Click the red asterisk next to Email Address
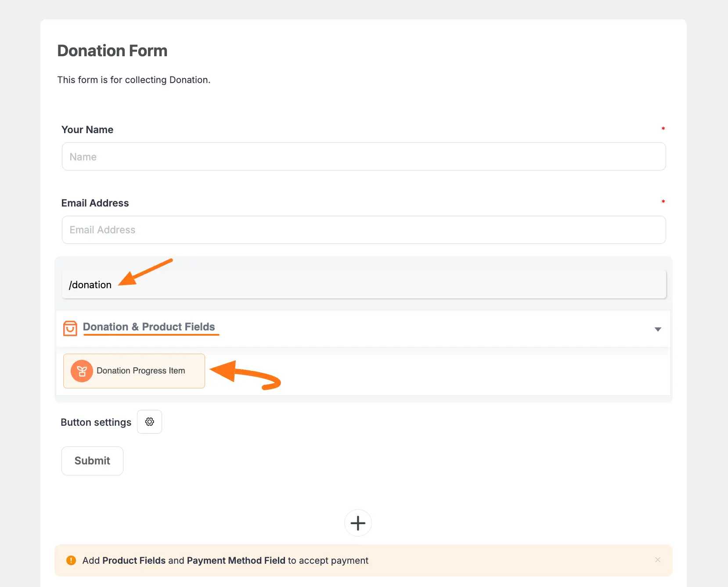This screenshot has width=728, height=587. point(663,202)
